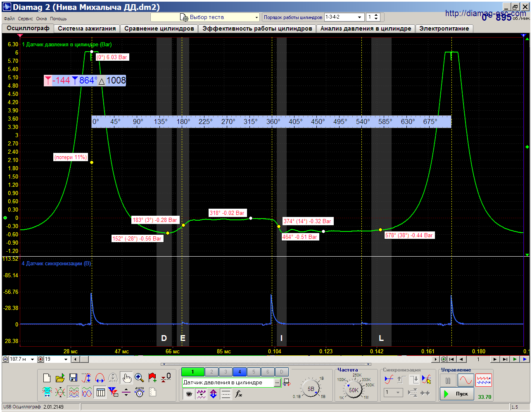Select channel D button
This screenshot has width=532, height=412.
[282, 372]
